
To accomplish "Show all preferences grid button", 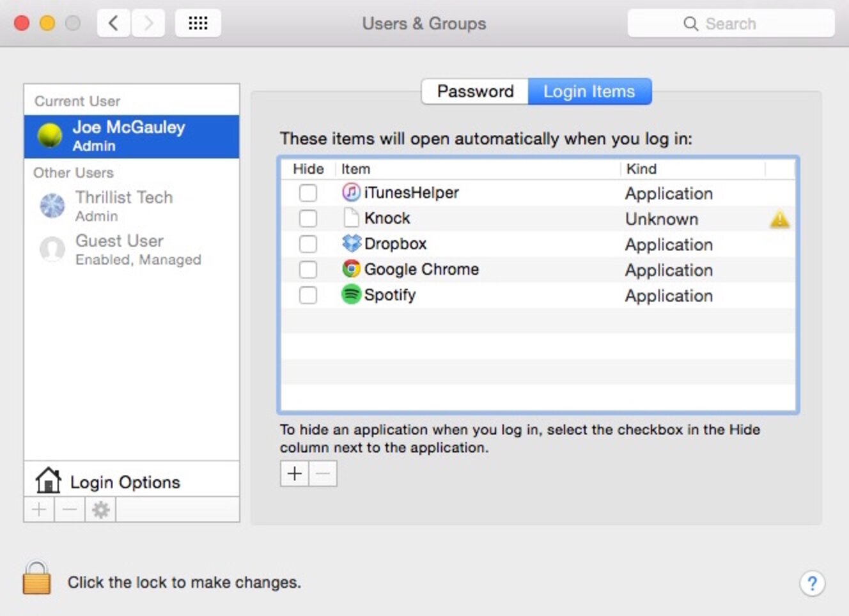I will (198, 24).
